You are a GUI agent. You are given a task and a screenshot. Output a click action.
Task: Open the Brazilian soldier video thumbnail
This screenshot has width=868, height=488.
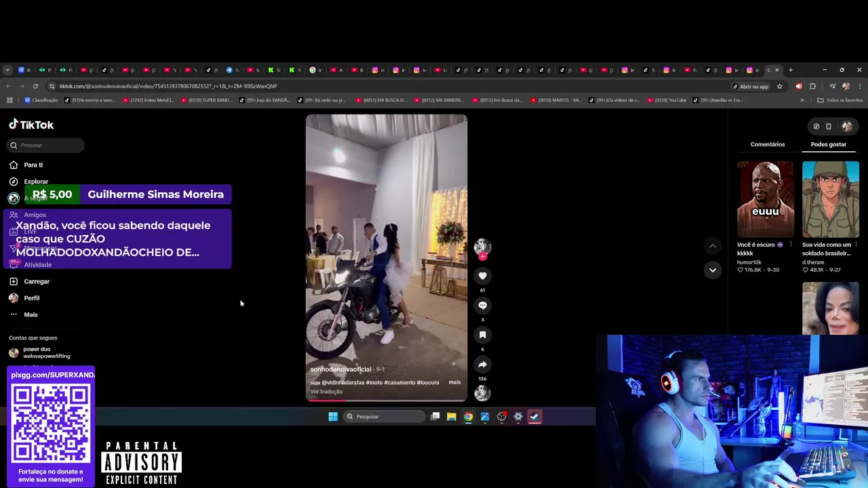pos(830,199)
